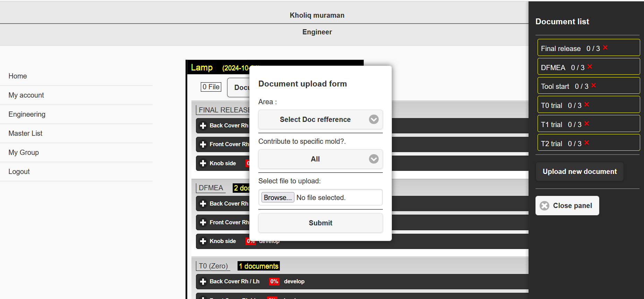The width and height of the screenshot is (644, 299).
Task: Click Upload new document button
Action: (x=579, y=172)
